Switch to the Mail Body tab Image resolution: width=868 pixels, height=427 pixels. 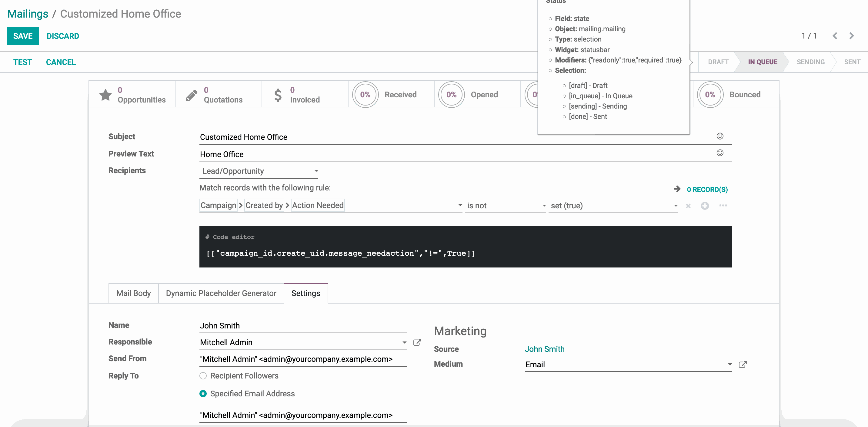(x=133, y=293)
